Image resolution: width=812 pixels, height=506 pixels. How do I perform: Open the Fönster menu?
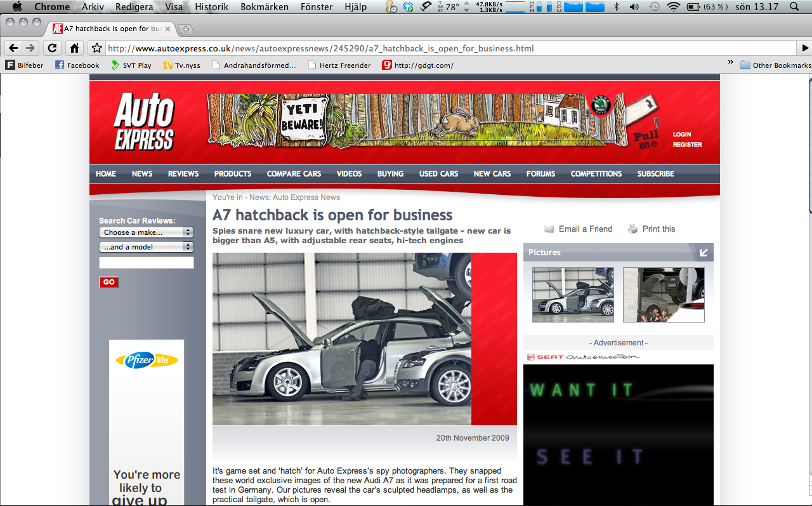[x=317, y=7]
